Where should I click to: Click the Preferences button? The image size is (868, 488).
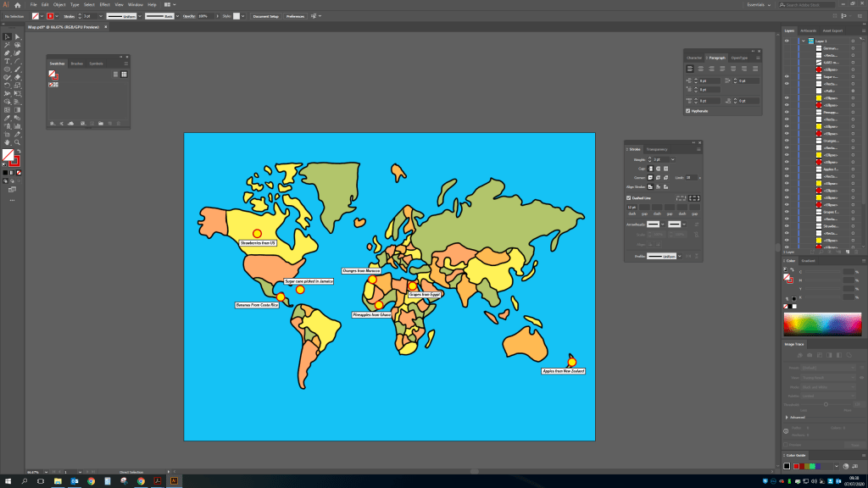coord(295,16)
